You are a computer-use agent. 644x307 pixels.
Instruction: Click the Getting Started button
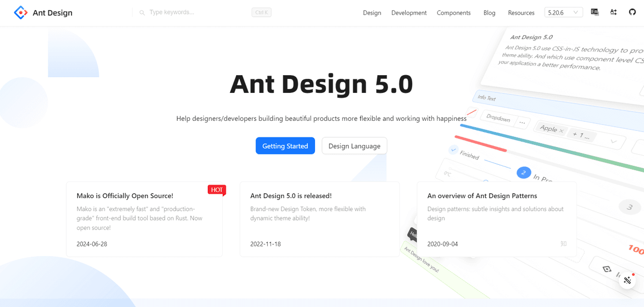point(285,146)
